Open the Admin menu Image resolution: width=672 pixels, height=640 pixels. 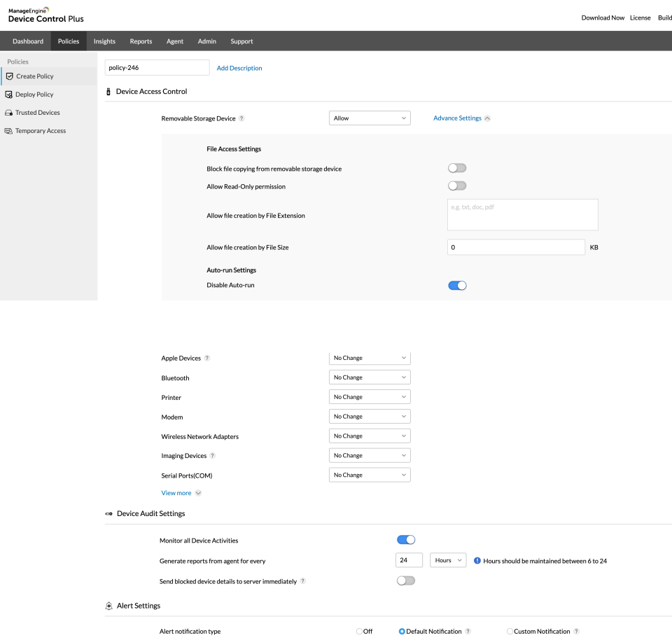pyautogui.click(x=206, y=41)
